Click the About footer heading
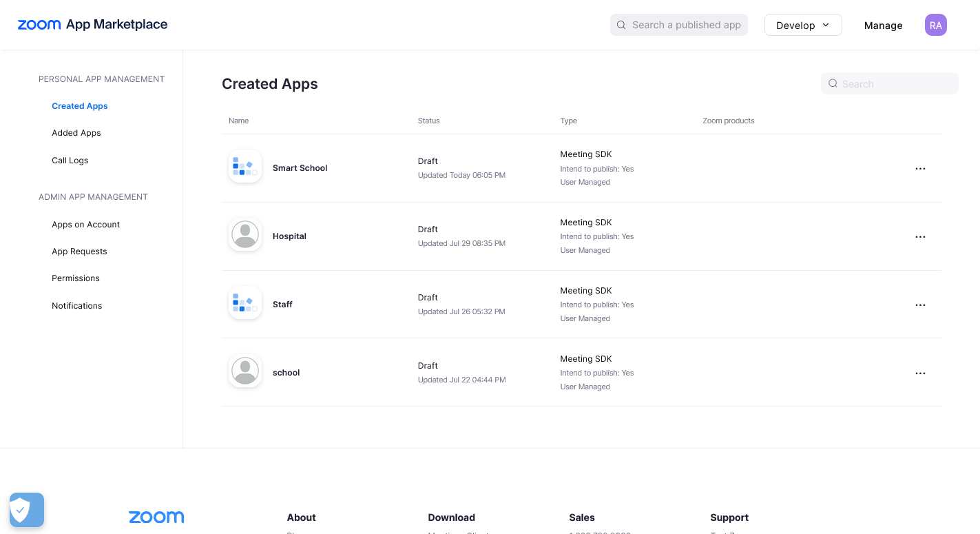The width and height of the screenshot is (980, 534). tap(302, 517)
